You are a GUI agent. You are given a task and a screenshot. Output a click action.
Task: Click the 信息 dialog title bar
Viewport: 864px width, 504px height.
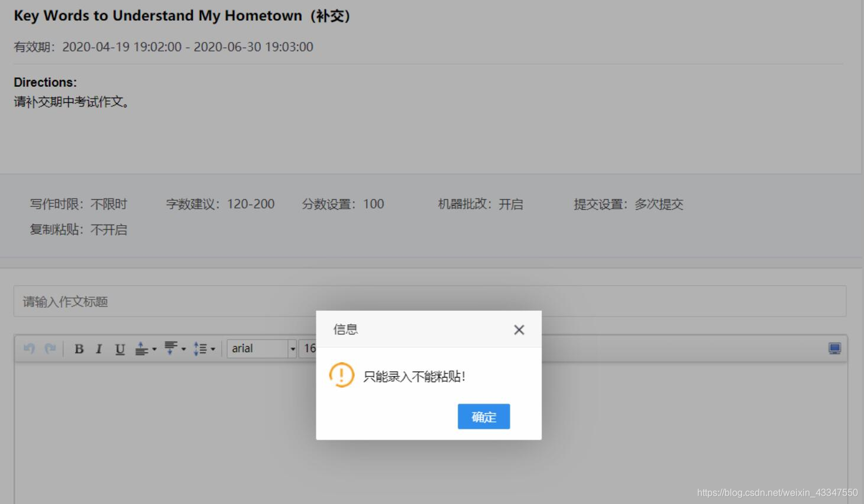point(345,329)
